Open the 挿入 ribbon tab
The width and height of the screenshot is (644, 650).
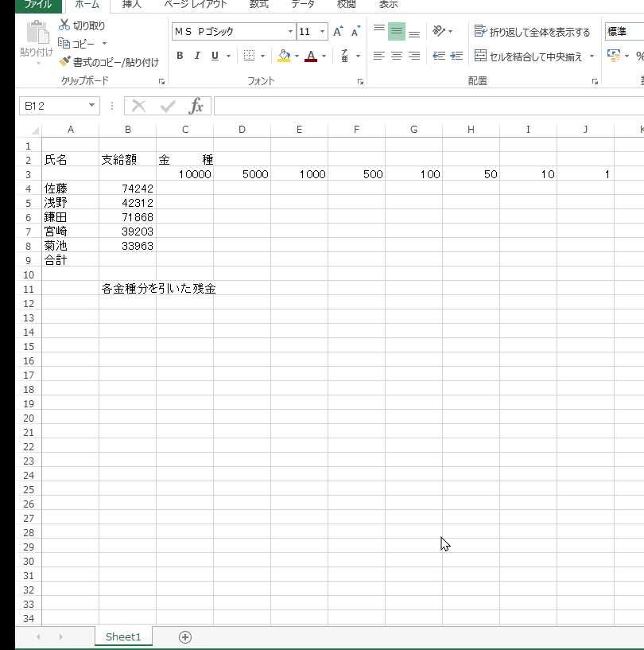click(132, 5)
